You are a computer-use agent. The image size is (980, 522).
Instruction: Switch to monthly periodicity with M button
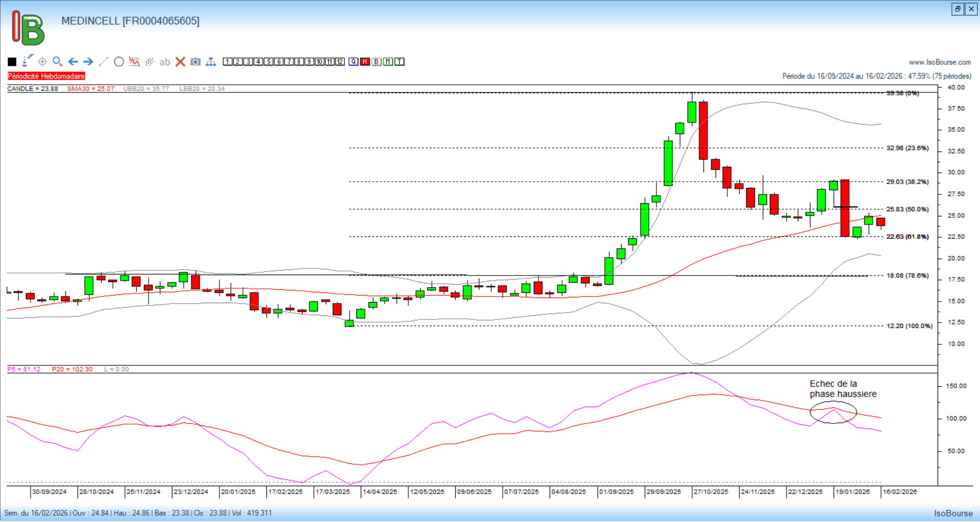(x=388, y=62)
